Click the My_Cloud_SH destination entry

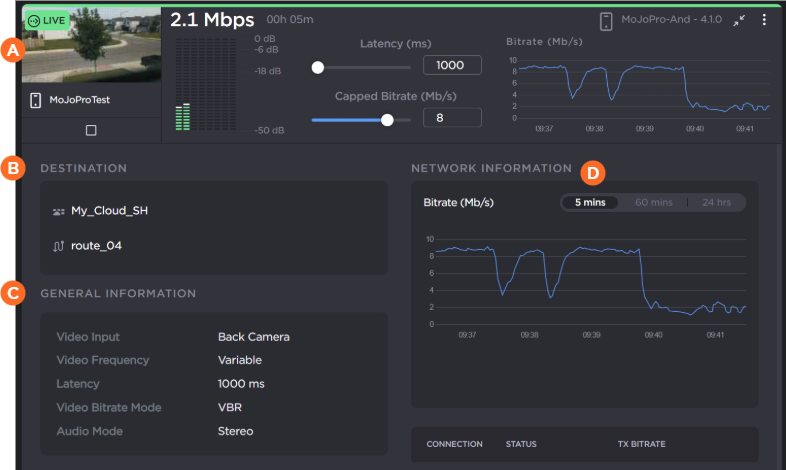109,212
